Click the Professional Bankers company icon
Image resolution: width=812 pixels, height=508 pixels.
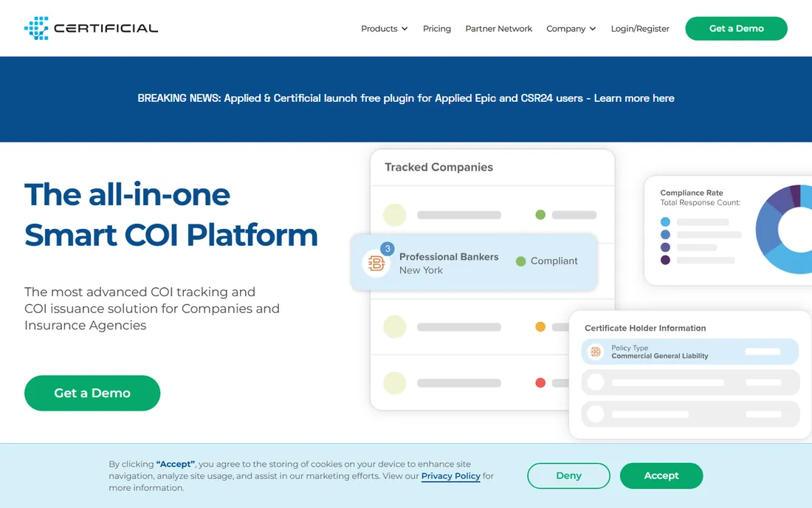(x=376, y=264)
